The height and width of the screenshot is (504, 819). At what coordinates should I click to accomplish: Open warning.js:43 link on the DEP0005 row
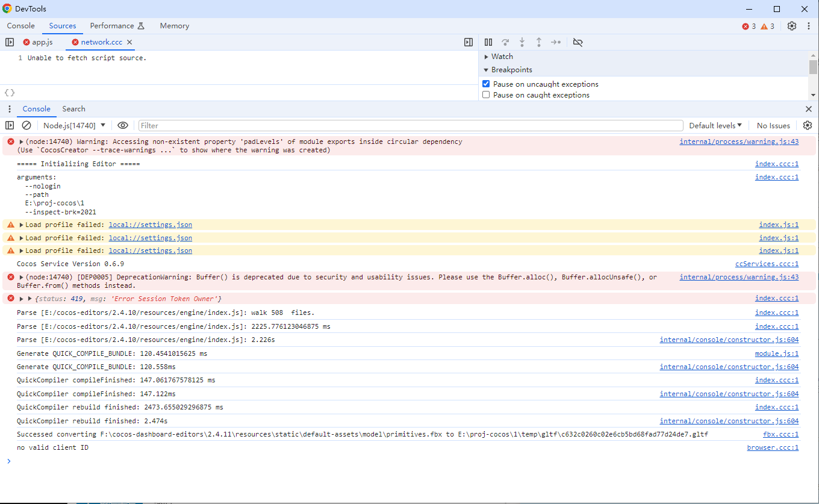point(739,277)
